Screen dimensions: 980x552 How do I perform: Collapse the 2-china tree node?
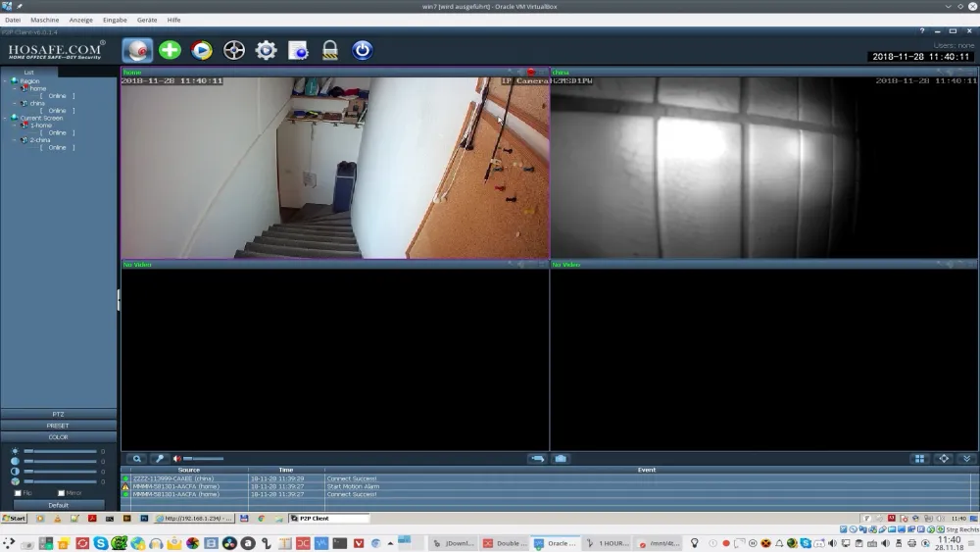[x=15, y=140]
